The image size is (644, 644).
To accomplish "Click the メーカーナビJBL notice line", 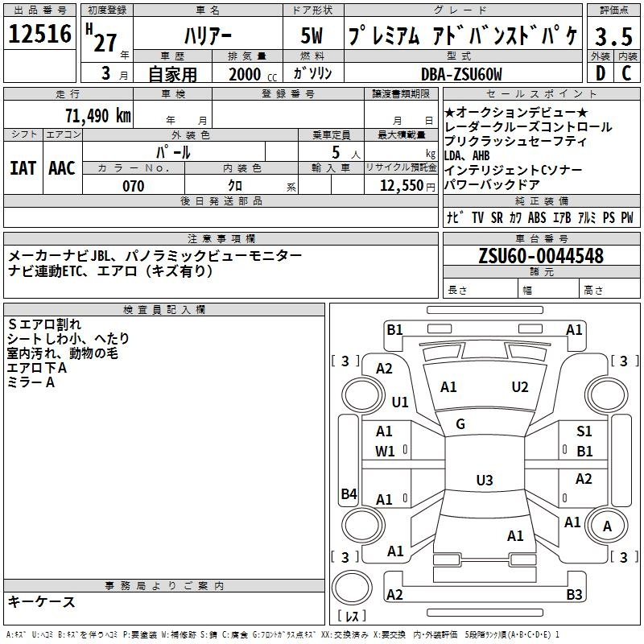I will (155, 255).
